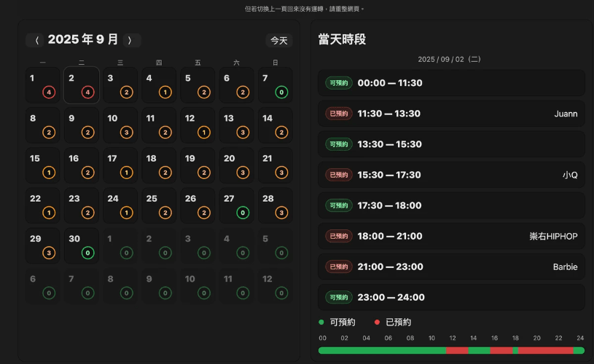Select September 1 on the calendar

click(42, 85)
